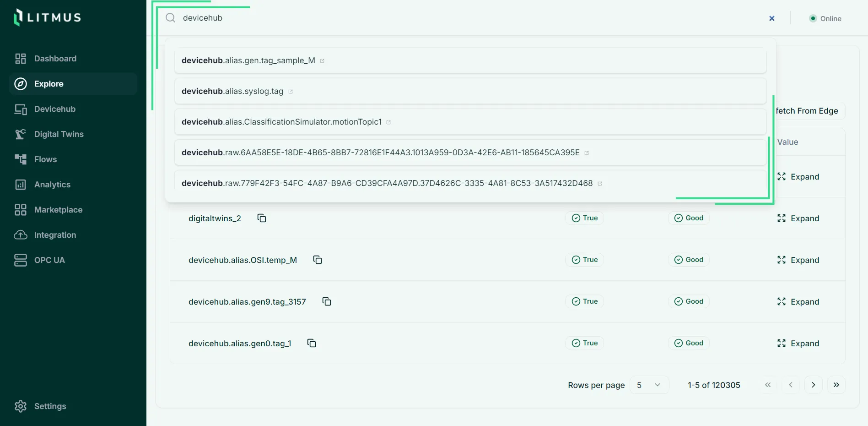Select devicehub.alias.gen.tag_sample_M suggestion

(470, 60)
